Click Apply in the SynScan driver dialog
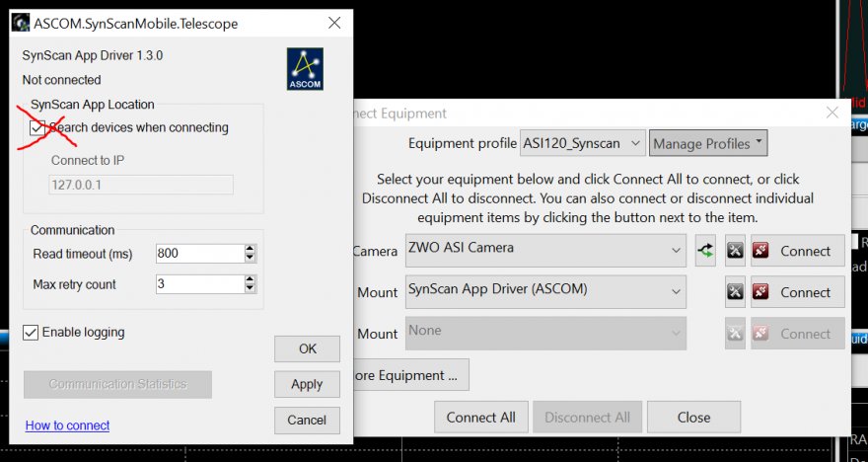The image size is (868, 462). [x=307, y=384]
